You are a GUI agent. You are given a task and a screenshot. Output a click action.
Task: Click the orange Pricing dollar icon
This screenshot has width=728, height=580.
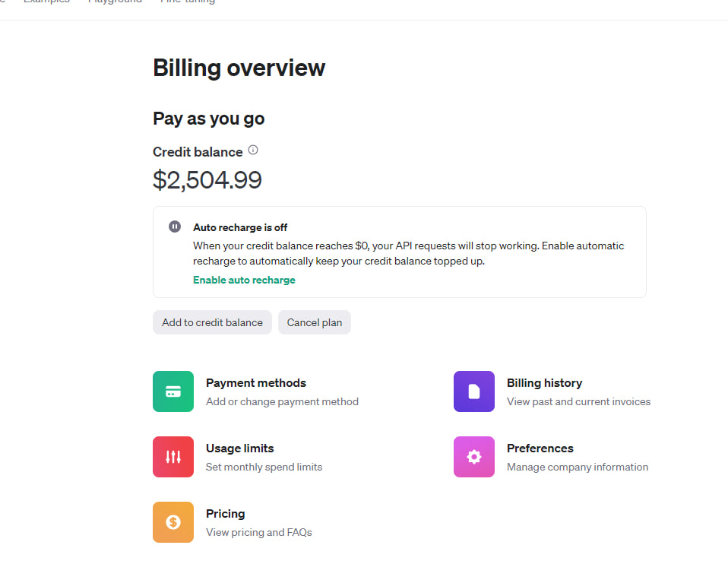[173, 522]
